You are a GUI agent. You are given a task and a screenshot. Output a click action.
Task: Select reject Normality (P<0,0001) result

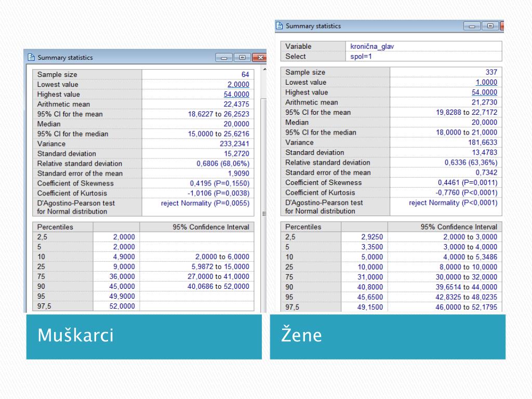[453, 203]
